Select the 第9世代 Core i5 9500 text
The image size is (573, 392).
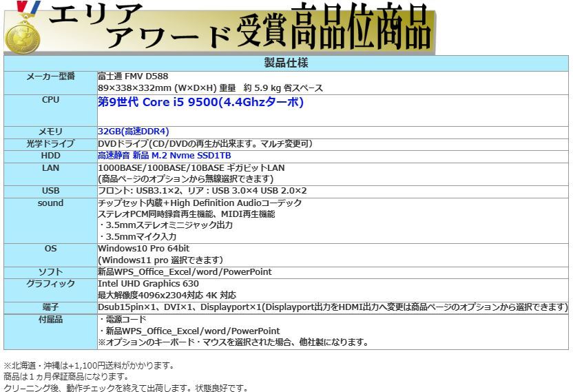(200, 102)
